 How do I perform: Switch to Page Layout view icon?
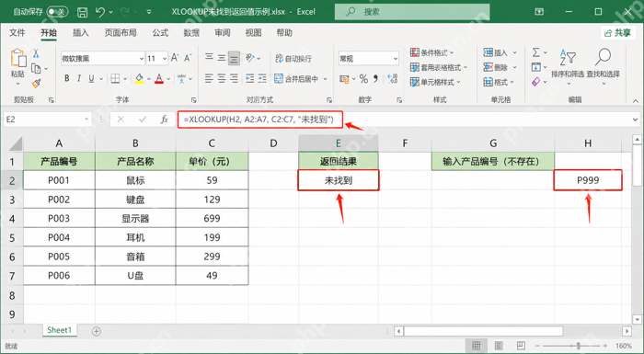pos(499,346)
